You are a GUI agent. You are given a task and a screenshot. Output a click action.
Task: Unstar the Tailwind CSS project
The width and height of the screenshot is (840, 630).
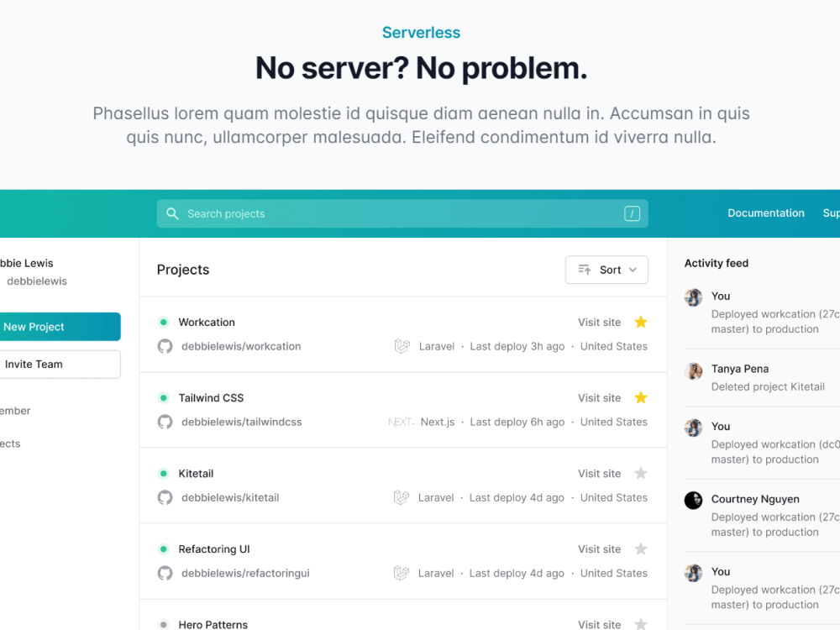pos(641,397)
